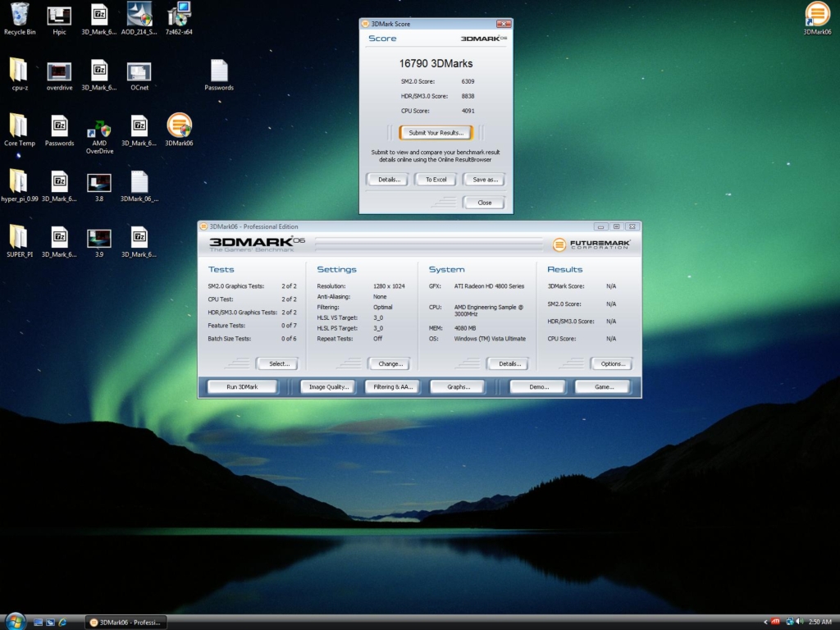
Task: Open the Core Temp folder icon
Action: (x=20, y=130)
